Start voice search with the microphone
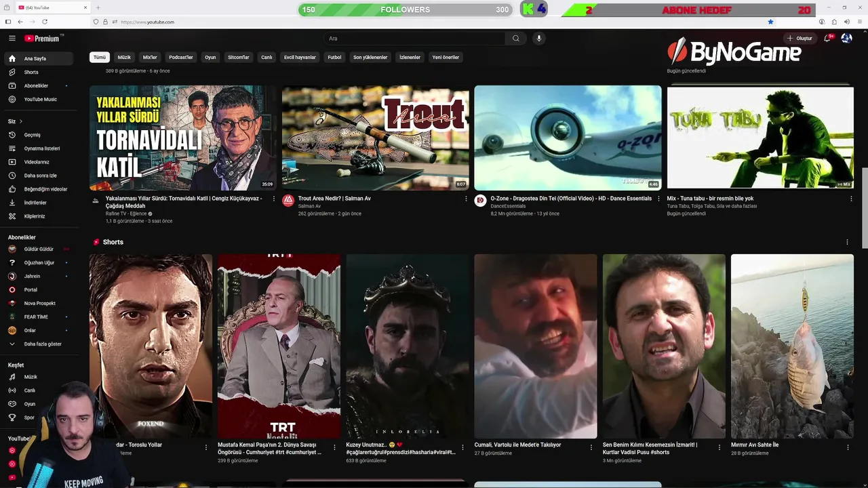868x488 pixels. [539, 39]
